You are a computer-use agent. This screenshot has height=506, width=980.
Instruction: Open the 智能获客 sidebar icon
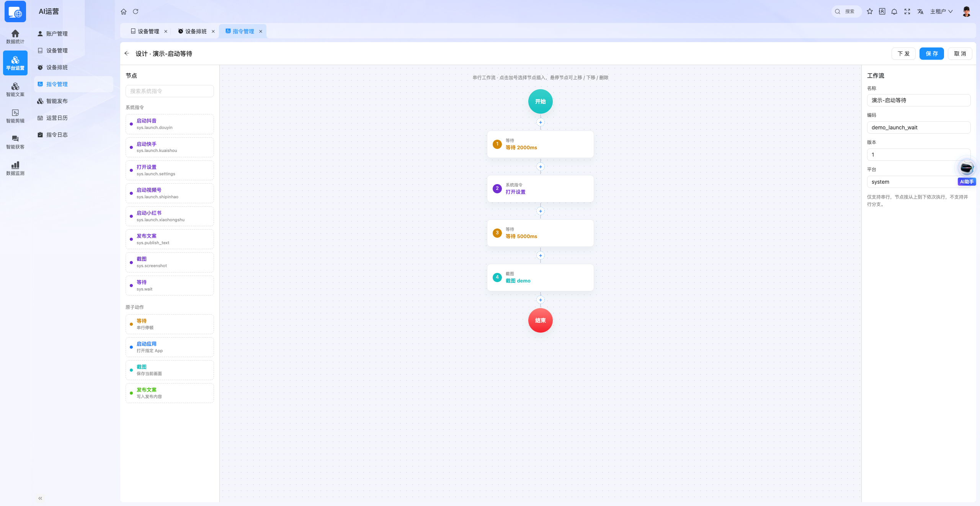[x=15, y=142]
